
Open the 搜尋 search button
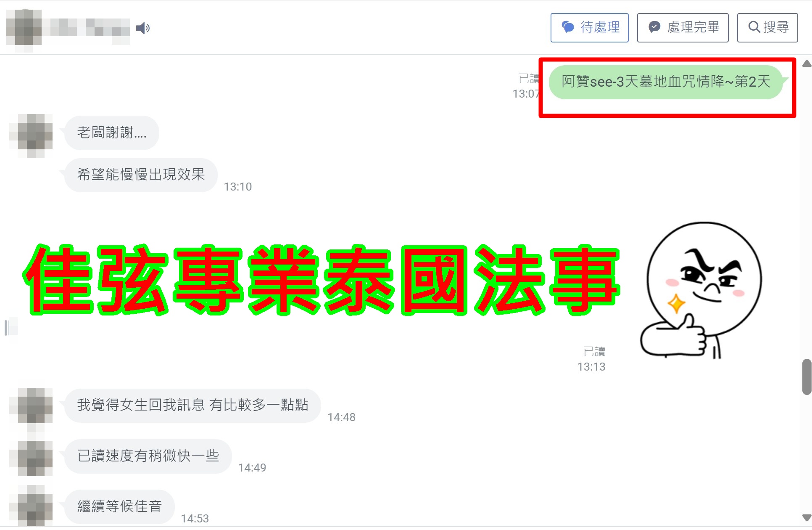point(767,28)
